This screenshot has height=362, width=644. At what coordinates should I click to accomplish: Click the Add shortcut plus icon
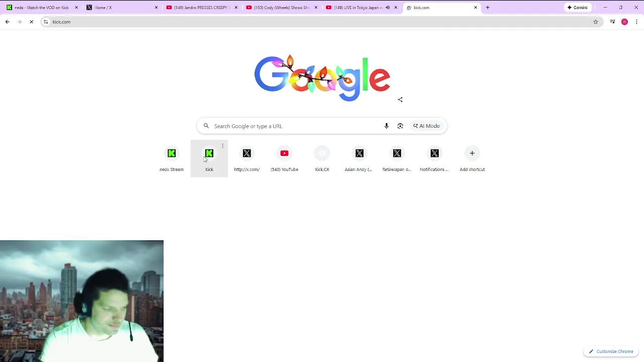point(472,153)
